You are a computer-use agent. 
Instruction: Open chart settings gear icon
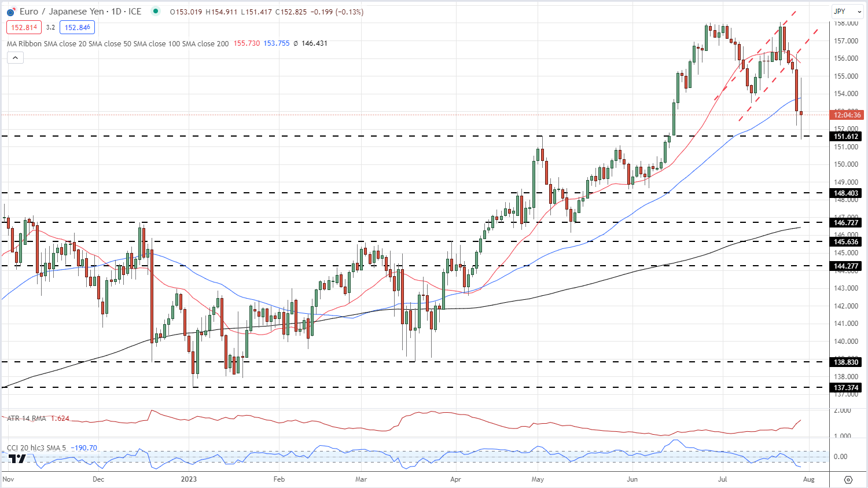[848, 479]
